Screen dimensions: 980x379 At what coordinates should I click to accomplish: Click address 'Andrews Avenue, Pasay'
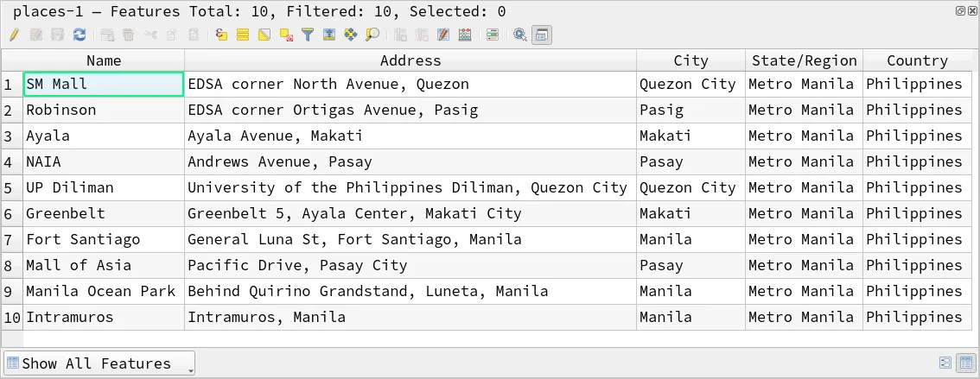[410, 161]
